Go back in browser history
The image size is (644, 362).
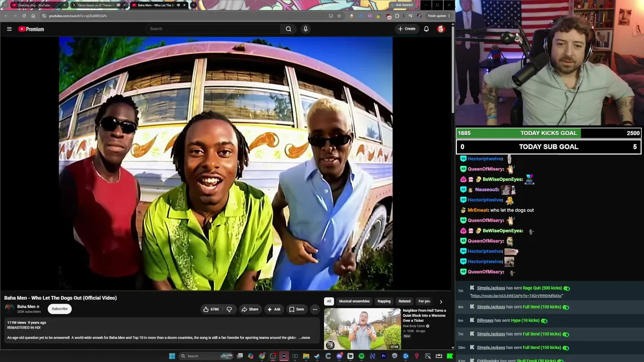coord(6,16)
